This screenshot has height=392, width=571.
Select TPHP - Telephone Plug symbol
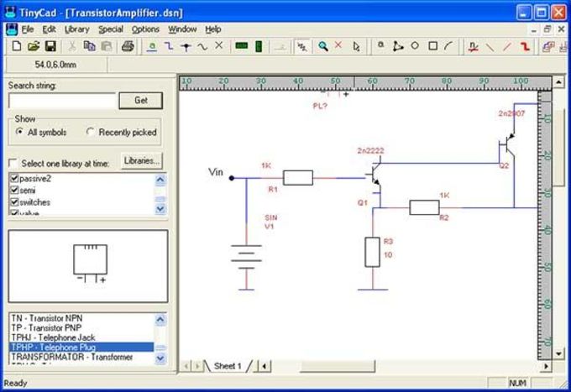pyautogui.click(x=81, y=348)
